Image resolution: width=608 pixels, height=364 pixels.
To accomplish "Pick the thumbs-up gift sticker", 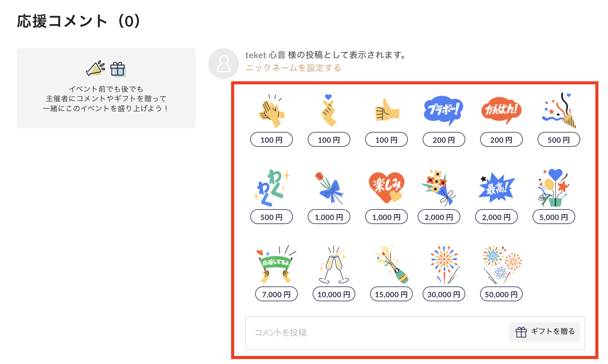I will [x=387, y=110].
